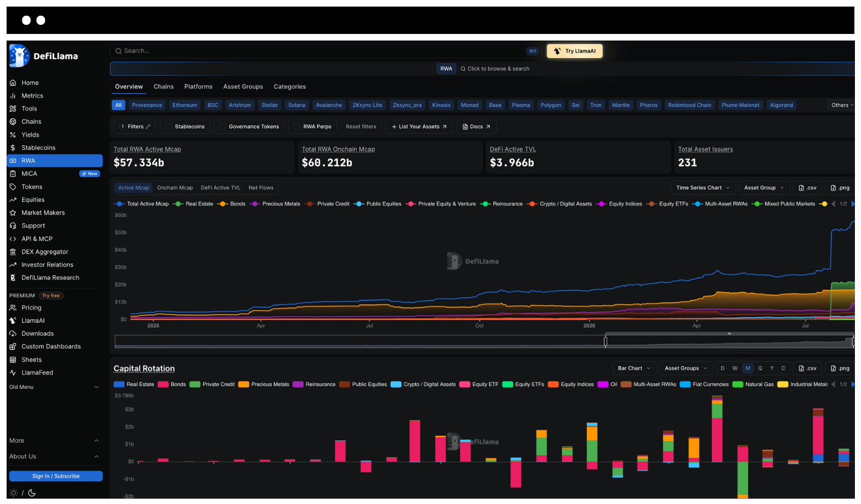
Task: Click the LlamaFeed pulse icon
Action: point(13,373)
